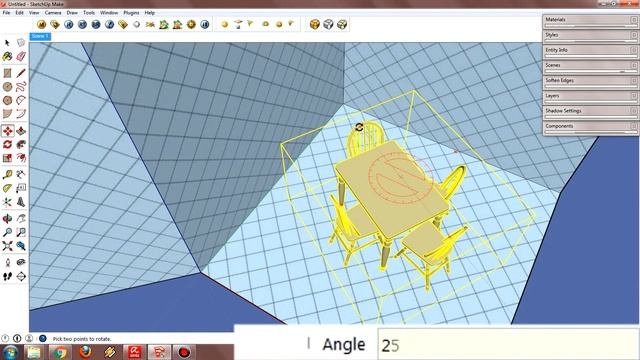Open the Edit menu
The height and width of the screenshot is (360, 640).
coord(19,13)
